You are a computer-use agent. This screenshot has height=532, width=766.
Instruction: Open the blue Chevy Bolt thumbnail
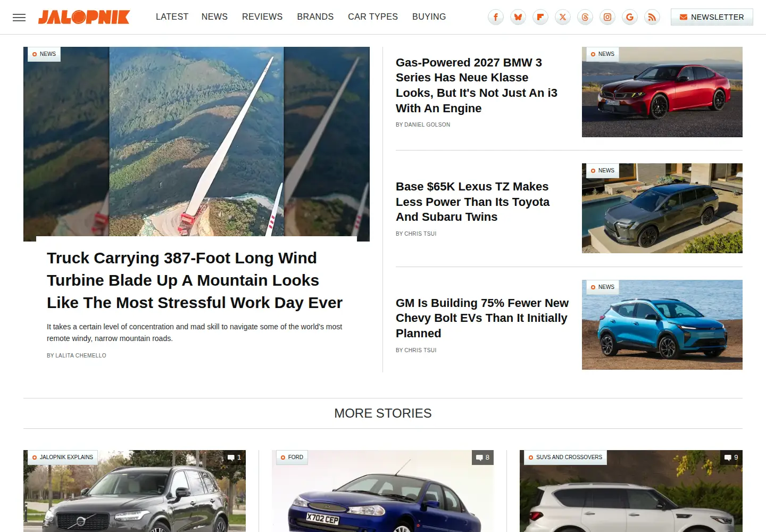[x=662, y=325]
